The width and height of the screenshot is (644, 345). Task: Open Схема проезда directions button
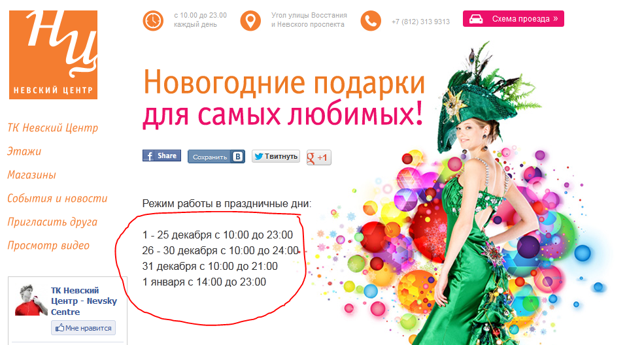(513, 19)
